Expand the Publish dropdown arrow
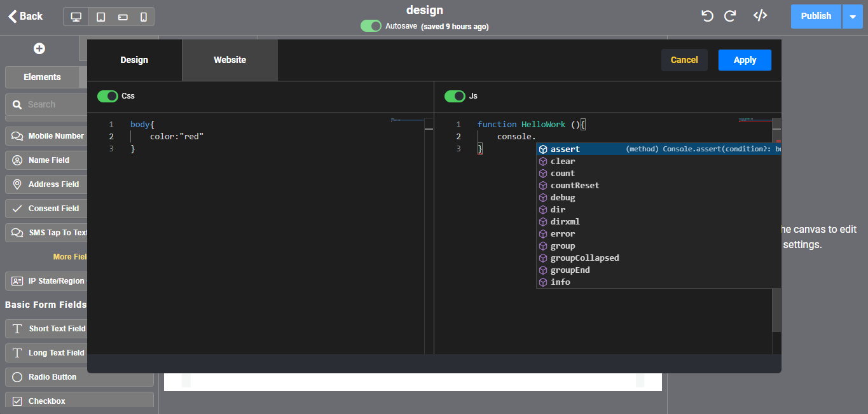This screenshot has height=414, width=868. point(852,17)
